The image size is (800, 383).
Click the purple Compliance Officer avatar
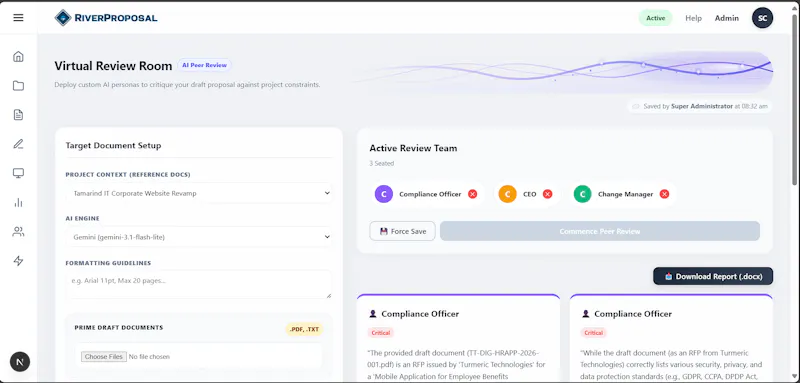coord(384,194)
